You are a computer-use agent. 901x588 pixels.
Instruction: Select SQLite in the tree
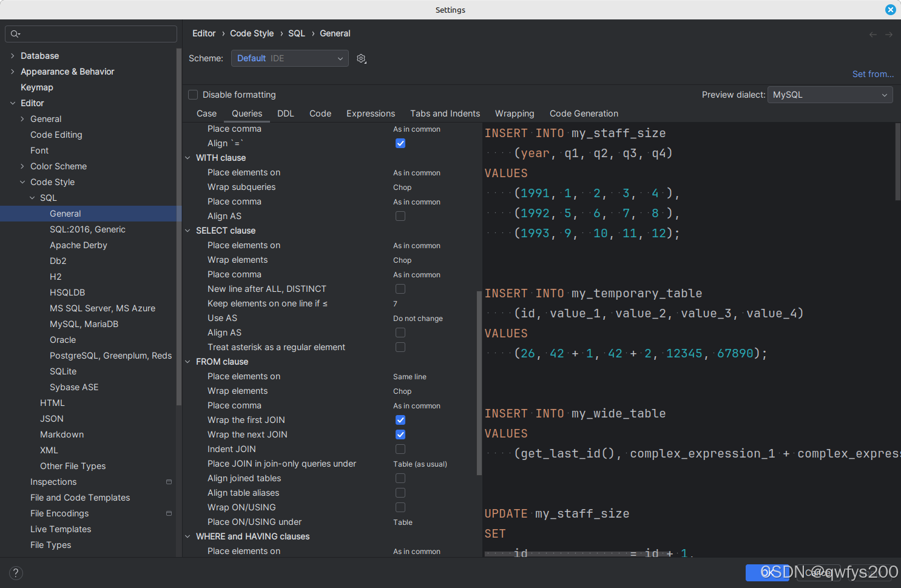(63, 371)
